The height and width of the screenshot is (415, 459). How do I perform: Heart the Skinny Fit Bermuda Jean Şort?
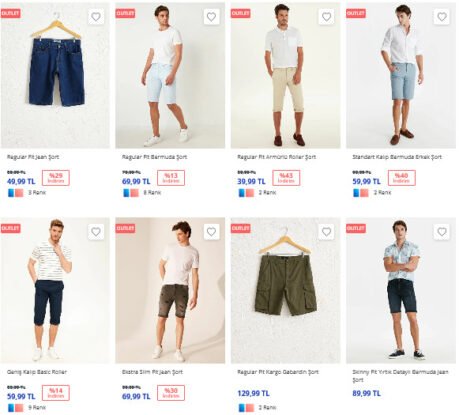coord(442,232)
